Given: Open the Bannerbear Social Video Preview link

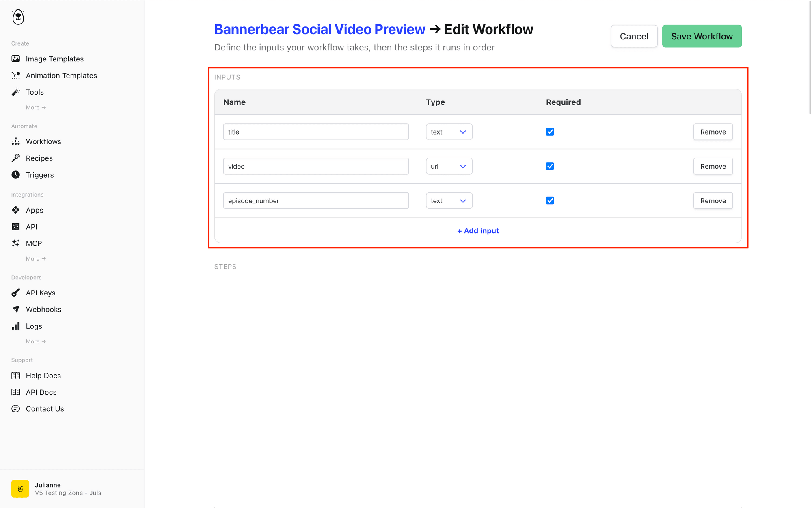Looking at the screenshot, I should coord(320,29).
